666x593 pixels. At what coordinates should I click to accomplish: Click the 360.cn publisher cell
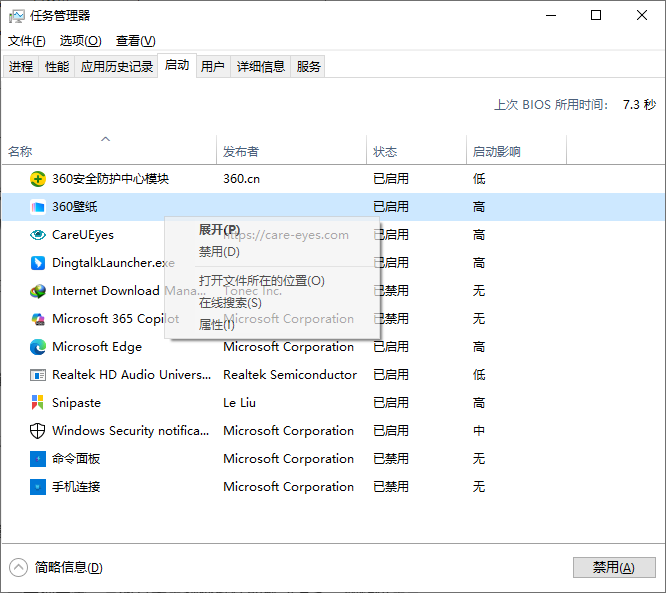(242, 179)
